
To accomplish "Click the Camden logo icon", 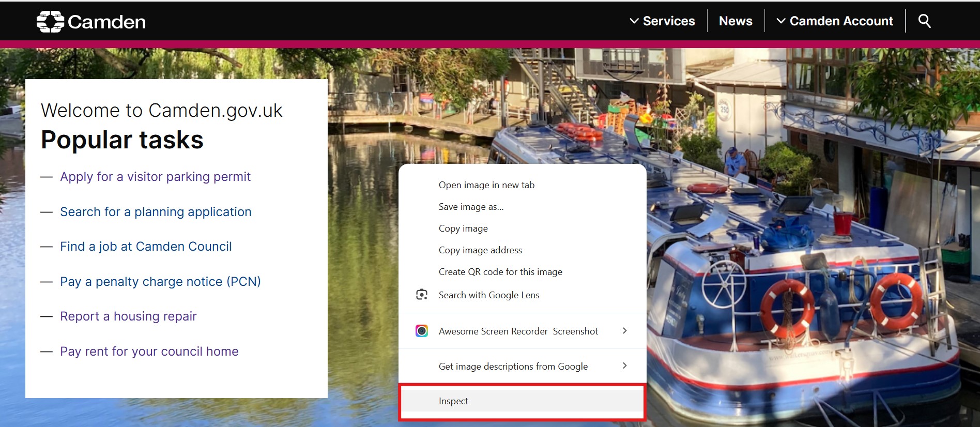I will 50,22.
